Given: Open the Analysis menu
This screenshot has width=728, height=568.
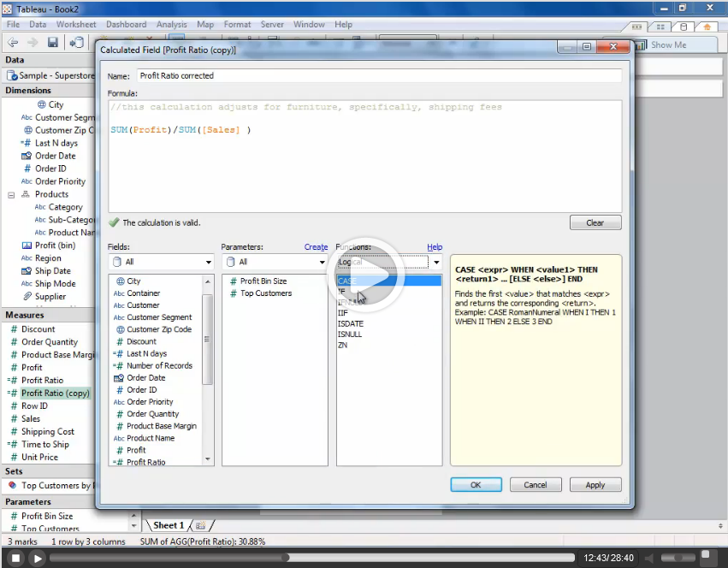Looking at the screenshot, I should pyautogui.click(x=171, y=25).
